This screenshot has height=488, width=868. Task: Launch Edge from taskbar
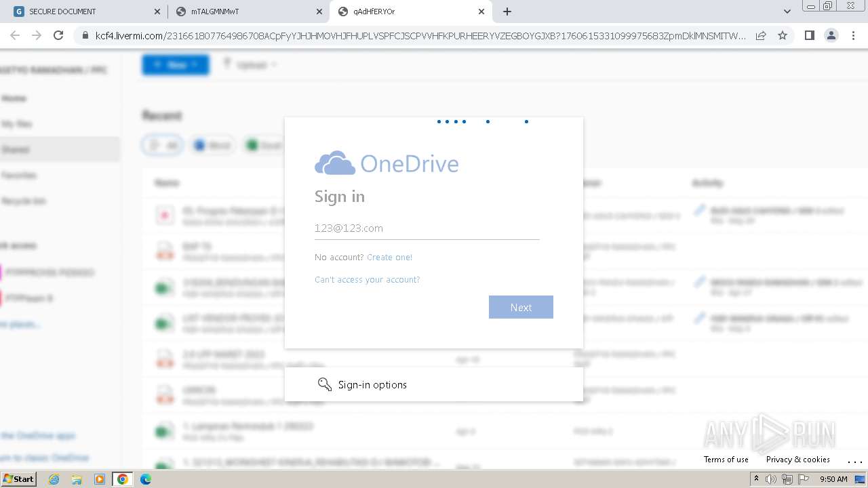pyautogui.click(x=145, y=479)
